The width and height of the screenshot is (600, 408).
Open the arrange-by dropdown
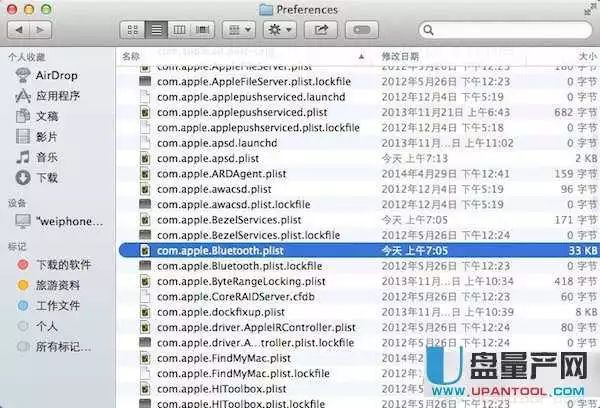(x=239, y=30)
